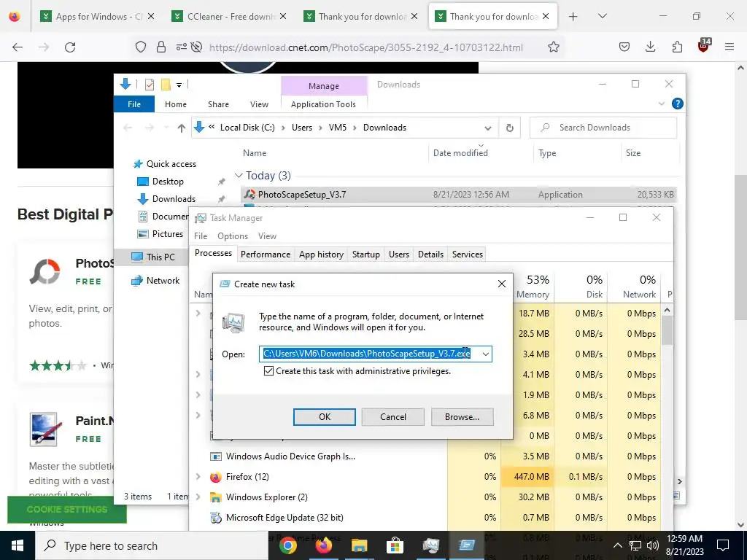Screen dimensions: 747x560
Task: Open the tracking protection shield icon
Action: (141, 47)
